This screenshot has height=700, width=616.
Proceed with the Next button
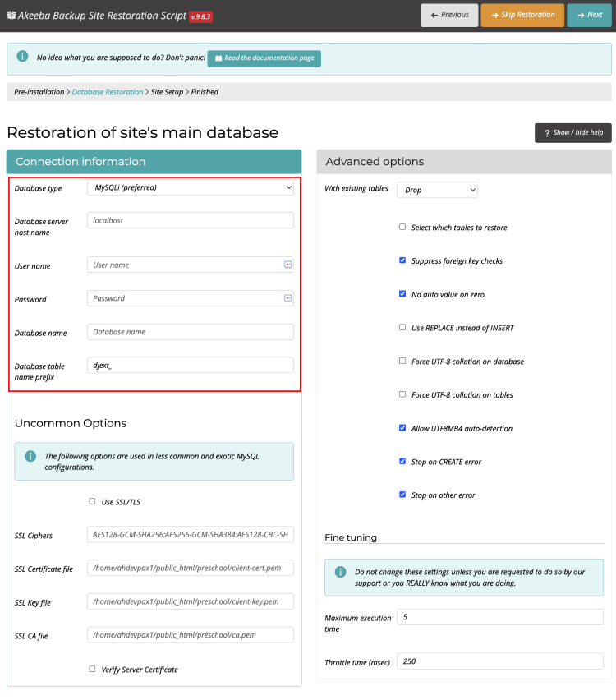[x=589, y=15]
